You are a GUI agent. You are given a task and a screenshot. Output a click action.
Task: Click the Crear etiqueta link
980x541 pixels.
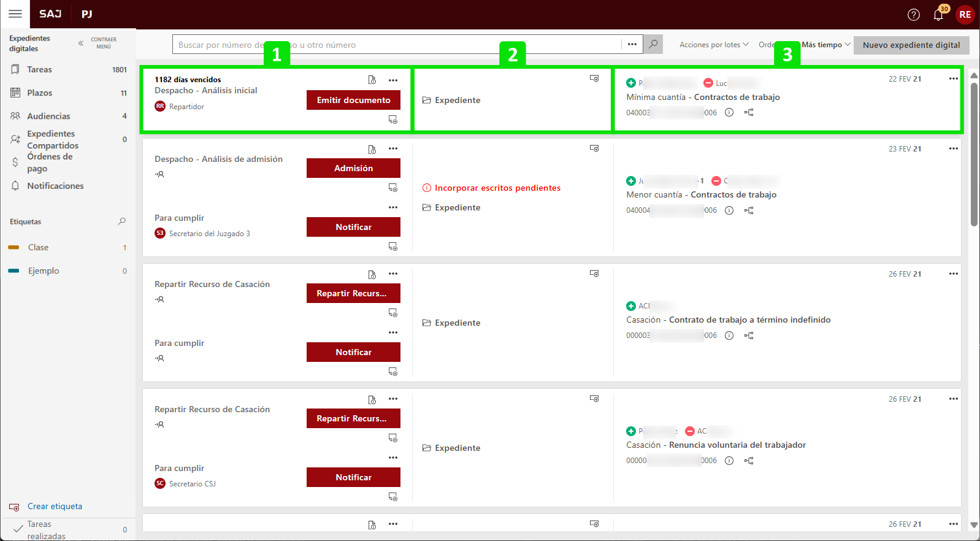55,506
